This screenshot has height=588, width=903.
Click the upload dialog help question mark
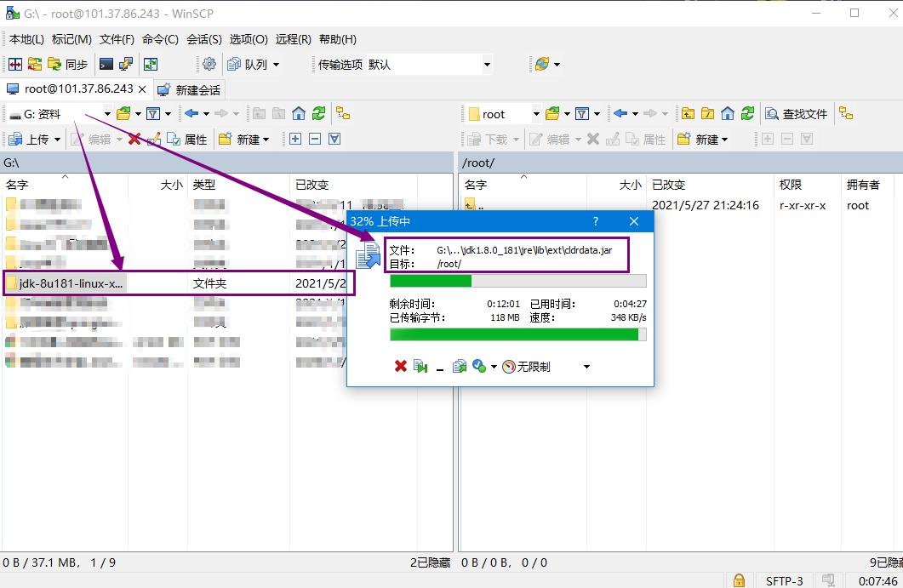coord(596,221)
